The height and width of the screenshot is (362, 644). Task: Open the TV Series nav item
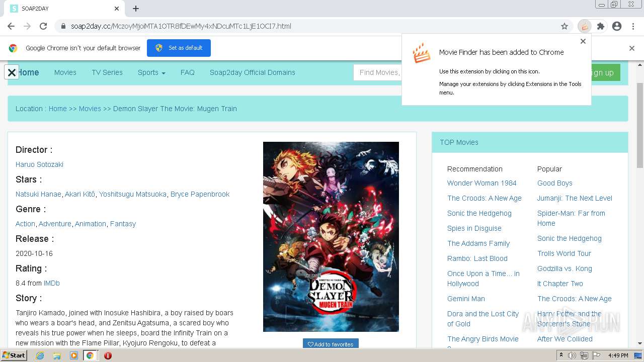tap(107, 72)
